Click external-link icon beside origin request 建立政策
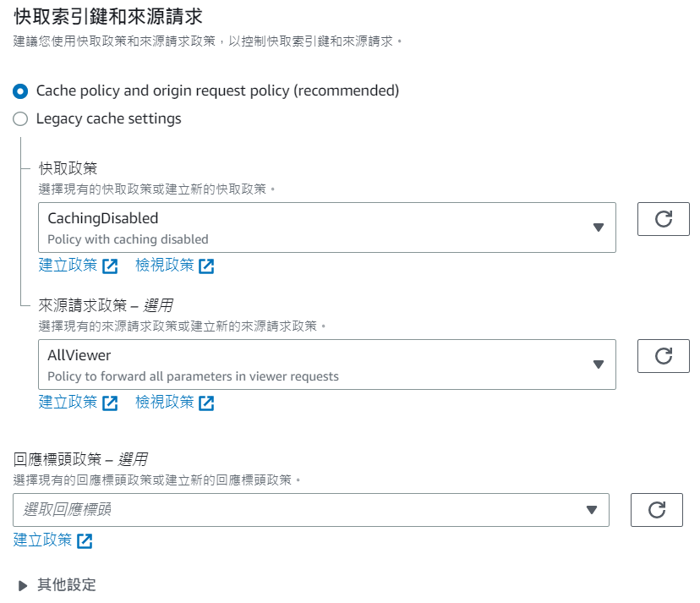This screenshot has width=700, height=603. coord(110,403)
